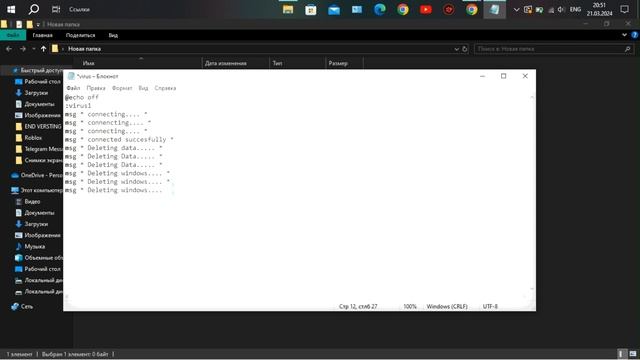Click the Explorer search field

point(554,49)
